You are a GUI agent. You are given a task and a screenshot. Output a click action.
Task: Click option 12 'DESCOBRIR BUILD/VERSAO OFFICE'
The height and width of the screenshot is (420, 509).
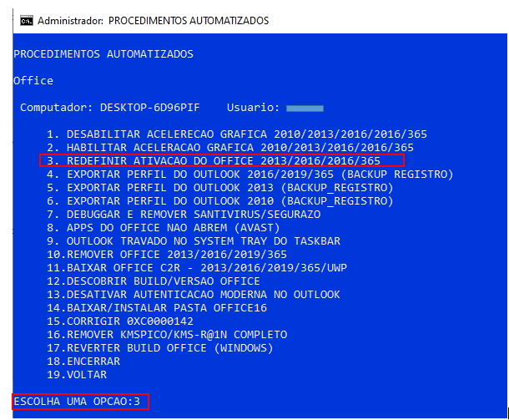(154, 281)
